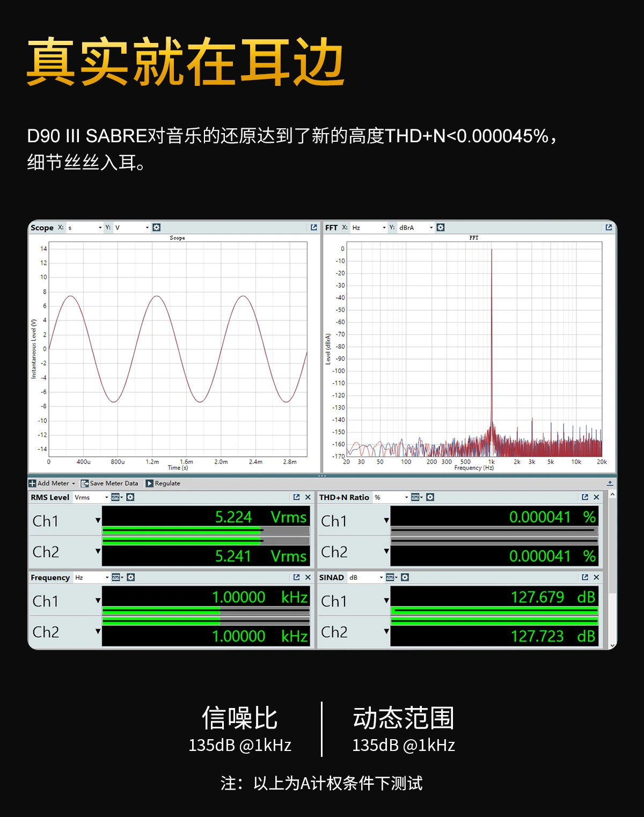Click Add Meter in meter toolbar
The height and width of the screenshot is (817, 644).
click(52, 484)
